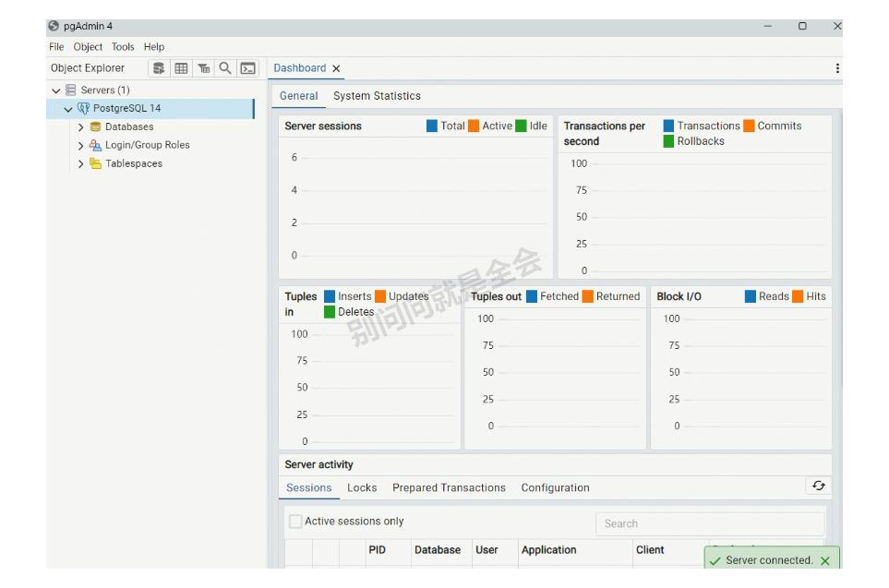Click the green Rollbacks legend swatch
The height and width of the screenshot is (588, 889).
click(x=668, y=141)
